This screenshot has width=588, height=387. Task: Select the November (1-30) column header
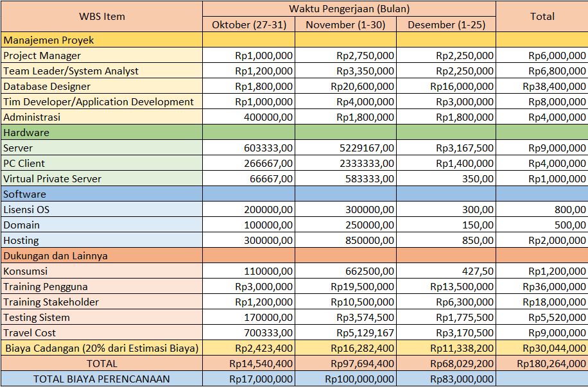point(346,24)
